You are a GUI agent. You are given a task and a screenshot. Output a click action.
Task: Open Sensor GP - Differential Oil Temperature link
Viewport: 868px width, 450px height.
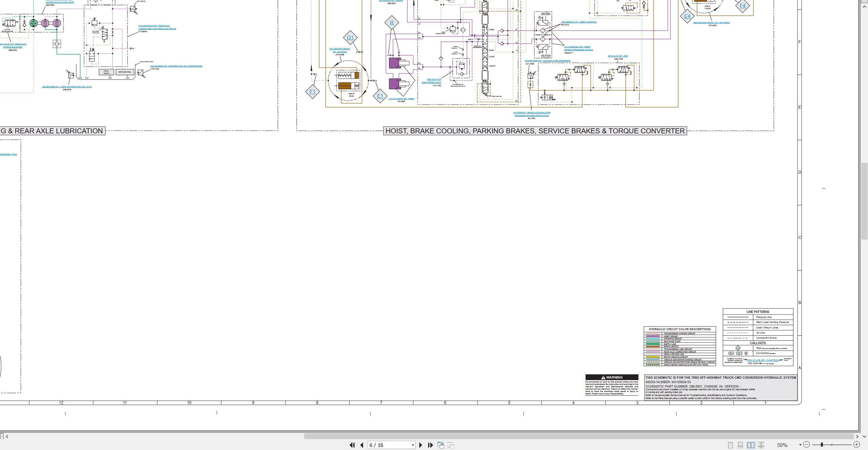[x=176, y=66]
